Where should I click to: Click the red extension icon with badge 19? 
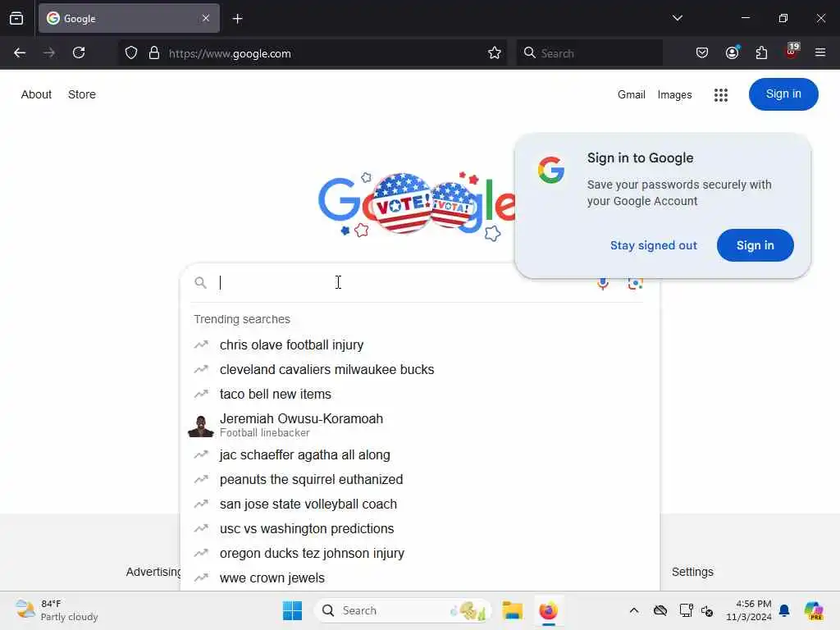[x=792, y=52]
